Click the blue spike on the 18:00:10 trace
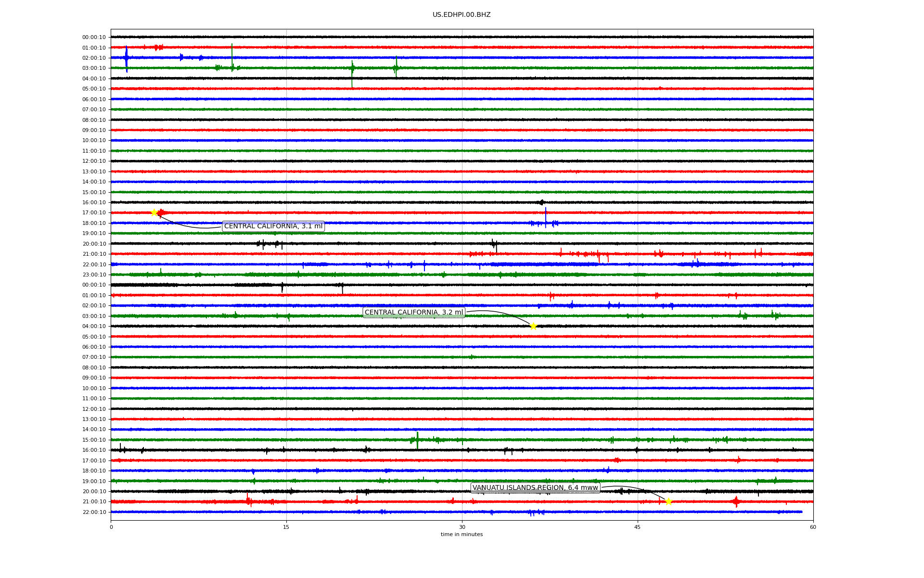The image size is (924, 578). (546, 218)
